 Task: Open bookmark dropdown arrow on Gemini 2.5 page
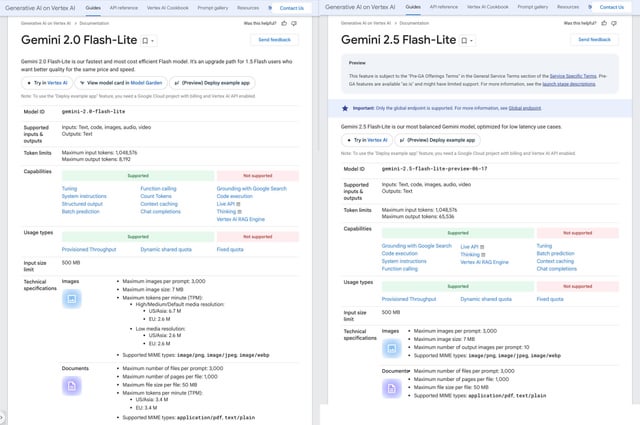click(x=471, y=41)
